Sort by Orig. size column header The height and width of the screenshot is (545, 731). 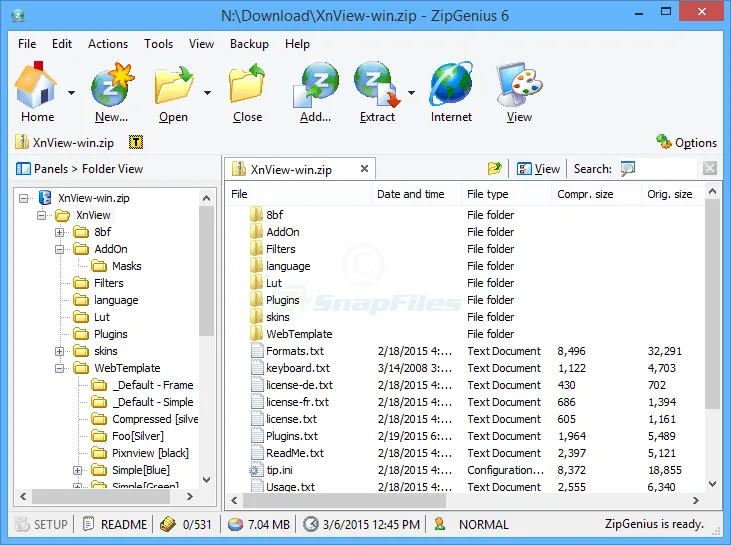tap(673, 194)
